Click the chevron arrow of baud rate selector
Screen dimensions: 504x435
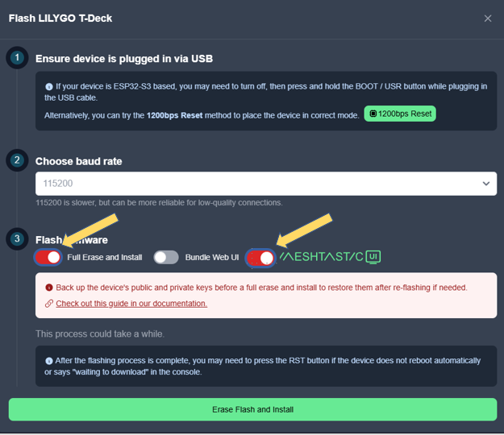(x=486, y=184)
